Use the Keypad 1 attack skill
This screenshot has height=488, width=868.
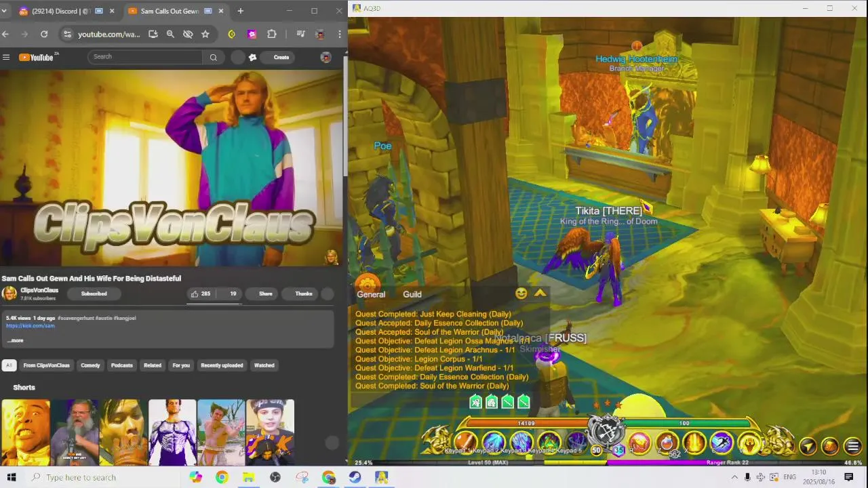[466, 443]
